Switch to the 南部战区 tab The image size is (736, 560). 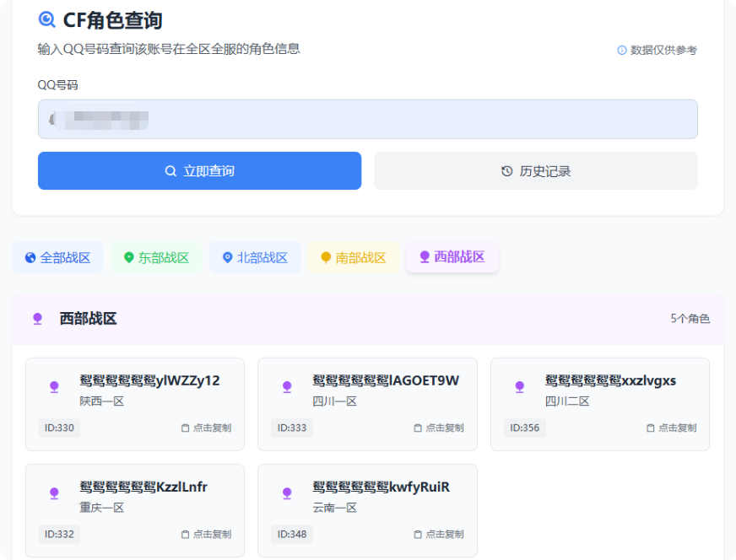click(354, 257)
